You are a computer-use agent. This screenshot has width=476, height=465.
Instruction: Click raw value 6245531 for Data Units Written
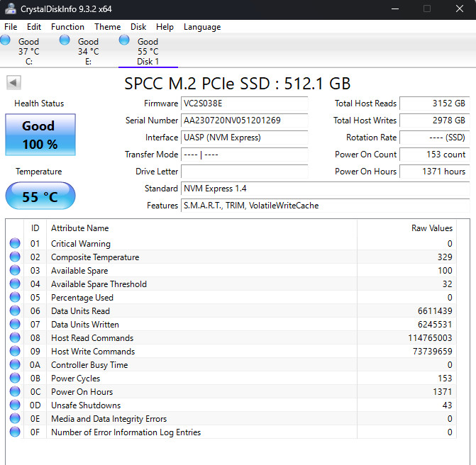click(435, 324)
